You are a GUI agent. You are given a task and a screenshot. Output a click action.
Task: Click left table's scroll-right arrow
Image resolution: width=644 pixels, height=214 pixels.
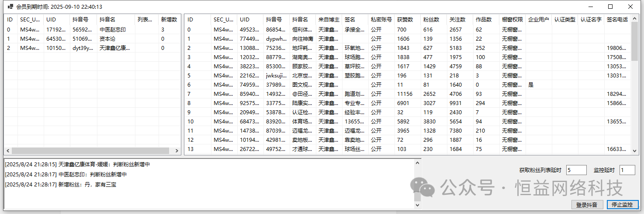[x=177, y=151]
